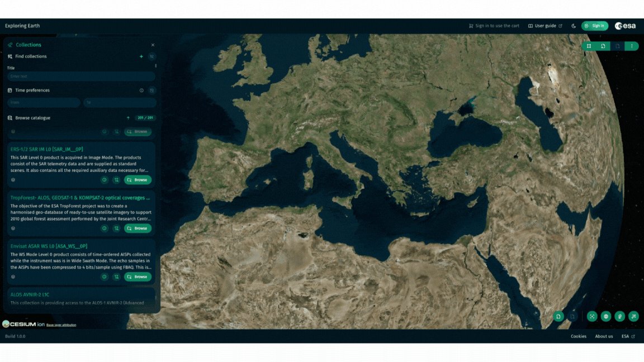
Task: Click the globe view icon
Action: [x=606, y=316]
